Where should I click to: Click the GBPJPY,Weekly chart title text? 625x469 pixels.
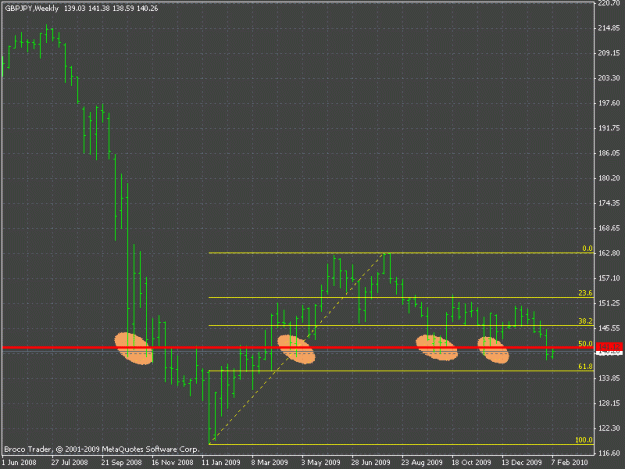[31, 8]
